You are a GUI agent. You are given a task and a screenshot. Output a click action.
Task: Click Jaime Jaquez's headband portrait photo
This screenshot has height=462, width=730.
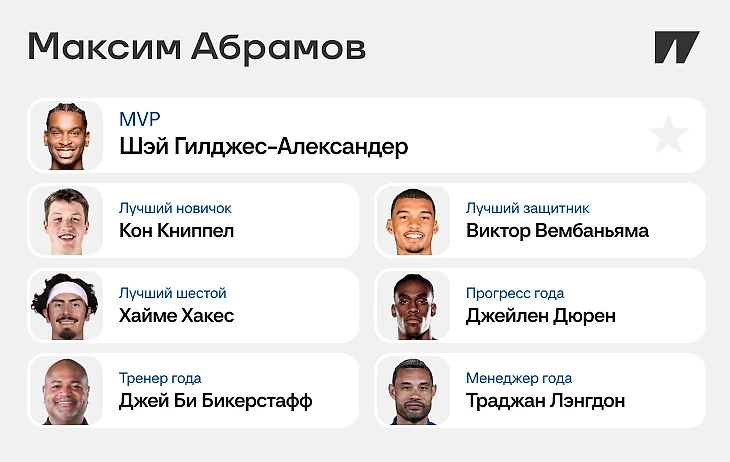point(67,306)
